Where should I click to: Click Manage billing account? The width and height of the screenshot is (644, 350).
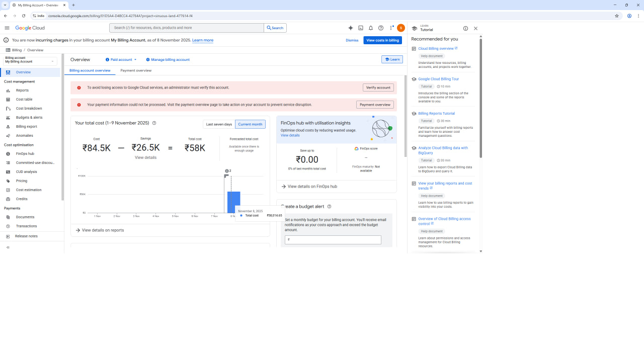[168, 60]
